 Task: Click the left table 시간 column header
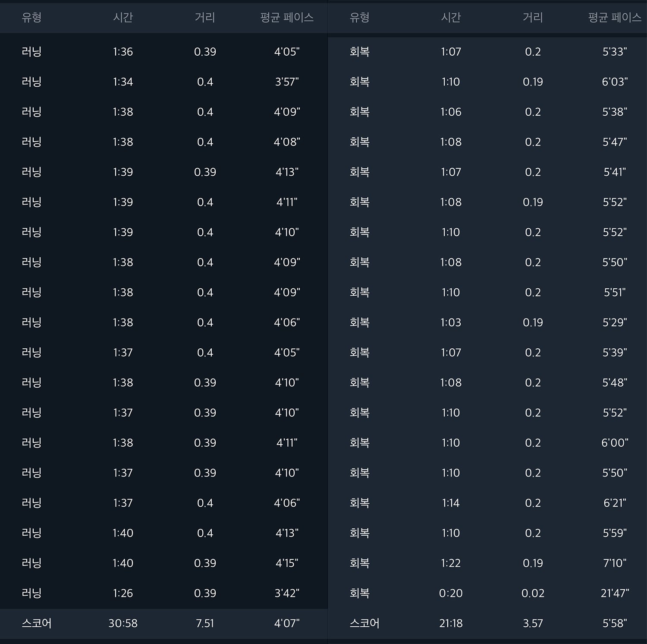pyautogui.click(x=123, y=17)
